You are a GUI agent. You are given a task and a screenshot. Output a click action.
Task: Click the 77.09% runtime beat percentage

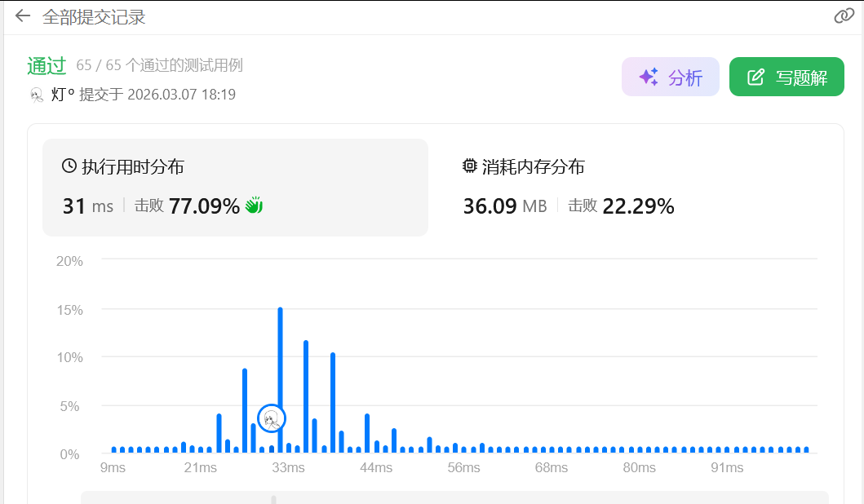click(x=204, y=206)
